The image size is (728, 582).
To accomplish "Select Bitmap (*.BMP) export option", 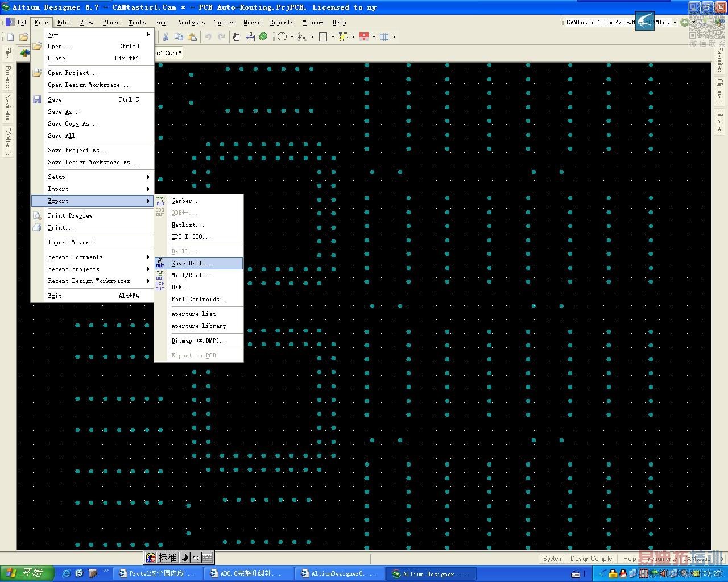I will (199, 340).
